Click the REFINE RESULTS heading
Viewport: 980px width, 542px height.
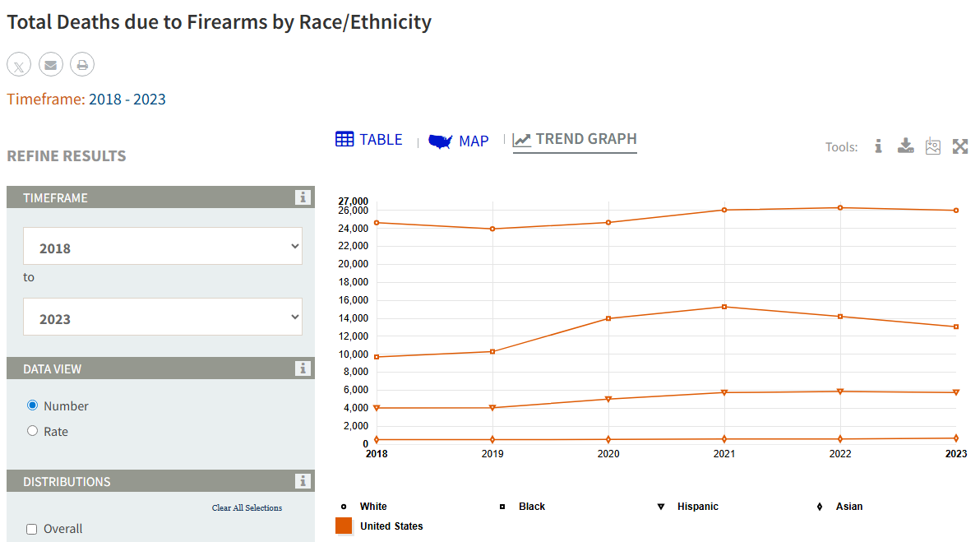(x=67, y=155)
